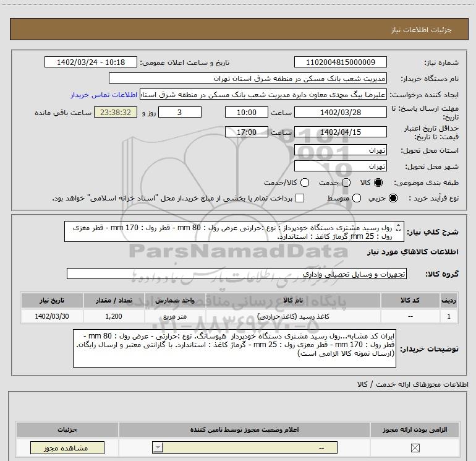Screen dimensions: 476x461
Task: Click the goods group field
Action: tap(237, 274)
